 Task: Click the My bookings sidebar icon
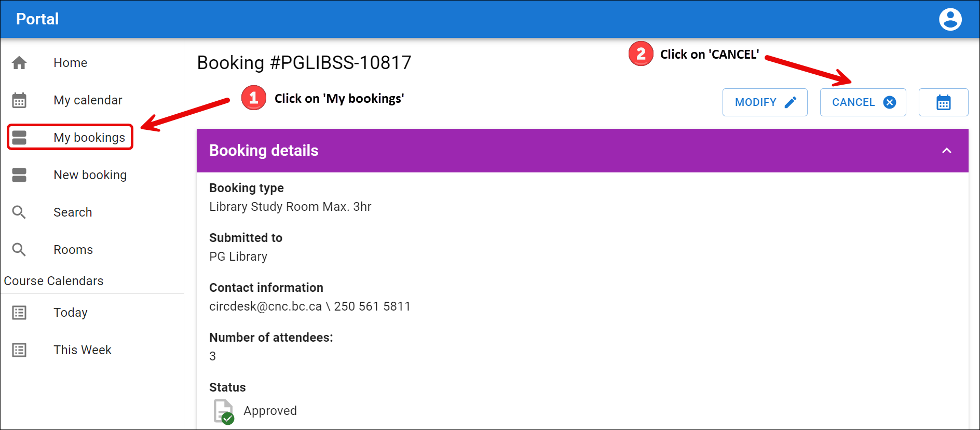coord(19,138)
